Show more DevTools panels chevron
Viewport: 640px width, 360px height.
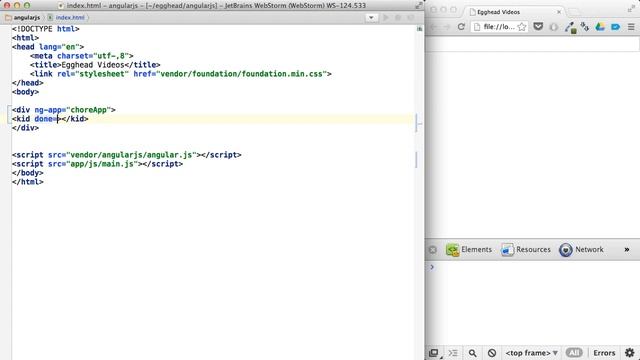pyautogui.click(x=627, y=249)
